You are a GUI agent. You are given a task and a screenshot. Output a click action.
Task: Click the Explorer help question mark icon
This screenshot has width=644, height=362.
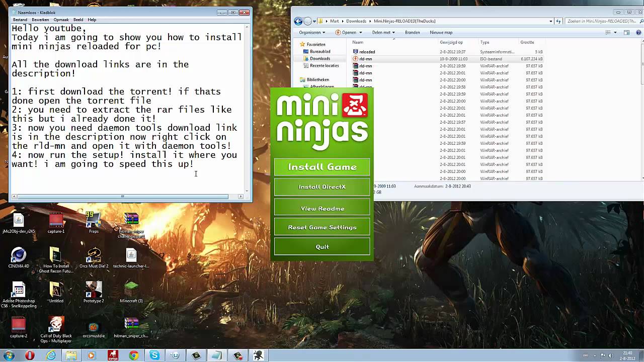click(x=638, y=32)
